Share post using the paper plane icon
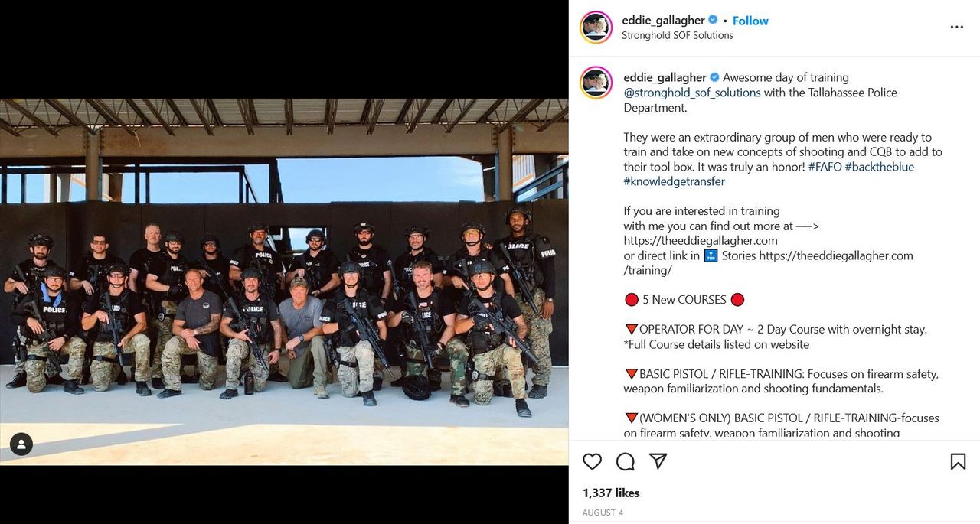This screenshot has height=524, width=980. [658, 461]
